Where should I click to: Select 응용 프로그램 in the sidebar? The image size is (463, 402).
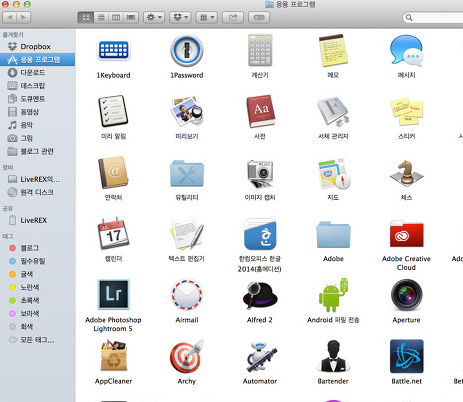pos(37,59)
